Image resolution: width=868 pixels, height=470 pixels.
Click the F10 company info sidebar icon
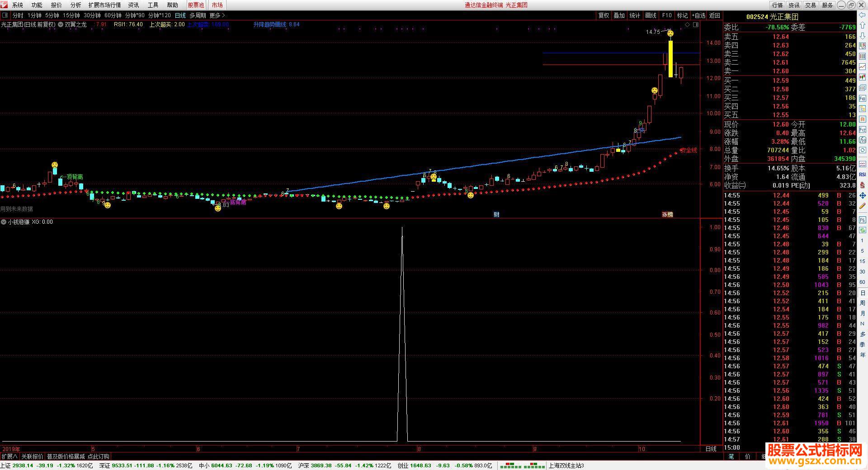863,98
